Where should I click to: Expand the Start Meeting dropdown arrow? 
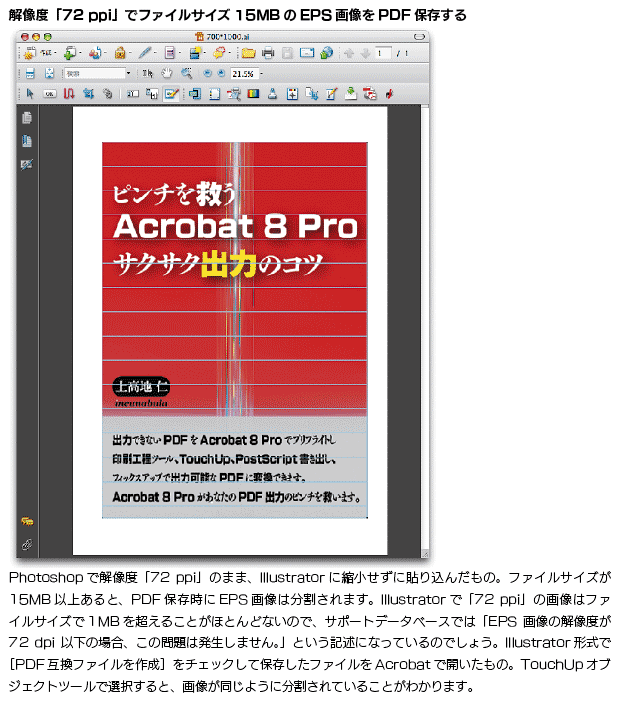coord(105,53)
